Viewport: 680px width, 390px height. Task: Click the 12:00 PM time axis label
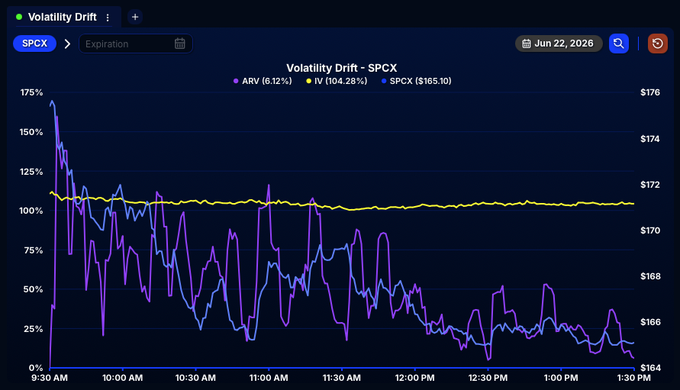(x=415, y=378)
